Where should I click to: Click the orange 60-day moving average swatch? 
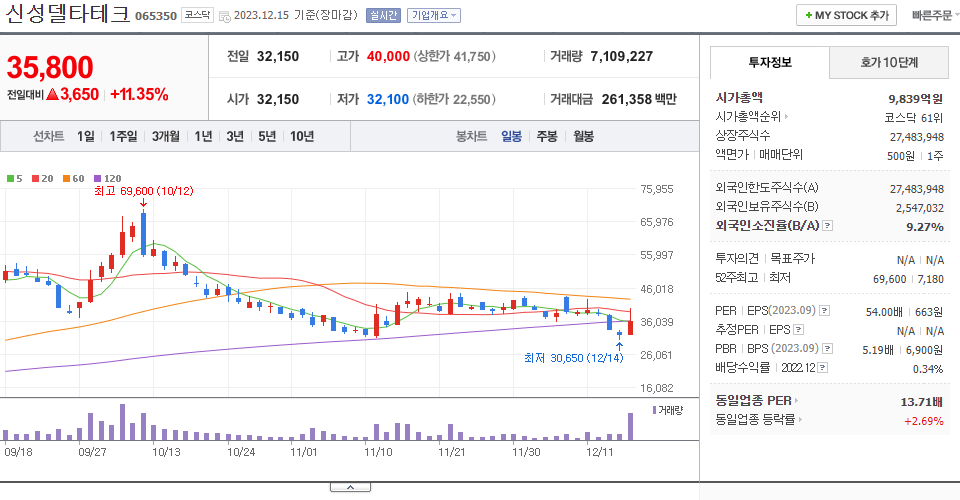coord(66,179)
